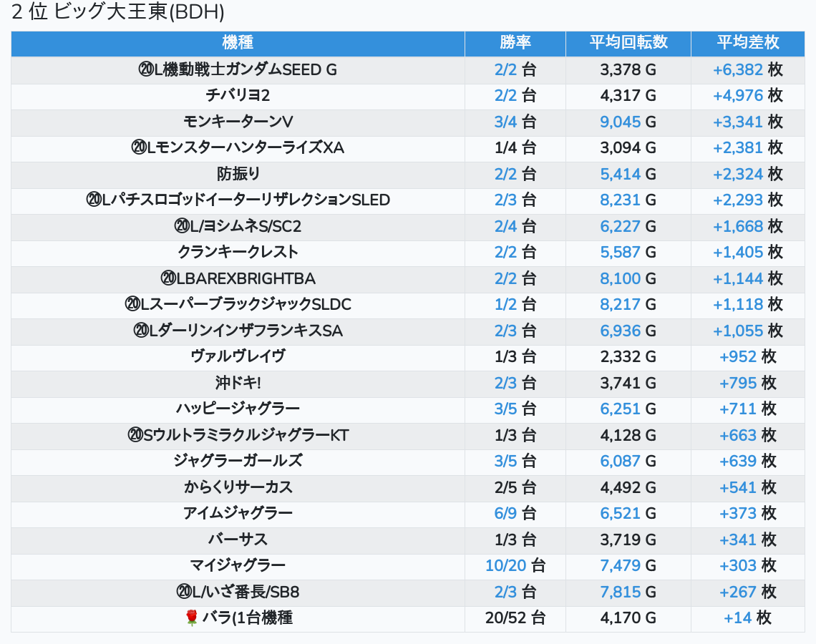The image size is (816, 644).
Task: Click the rose icon beside バラ(1台機種
Action: pos(192,618)
